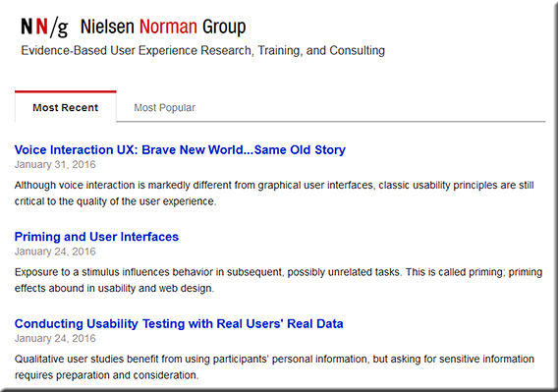This screenshot has width=558, height=392.
Task: Click the 'Evidence-Based User Experience Research' tagline text
Action: pos(136,50)
